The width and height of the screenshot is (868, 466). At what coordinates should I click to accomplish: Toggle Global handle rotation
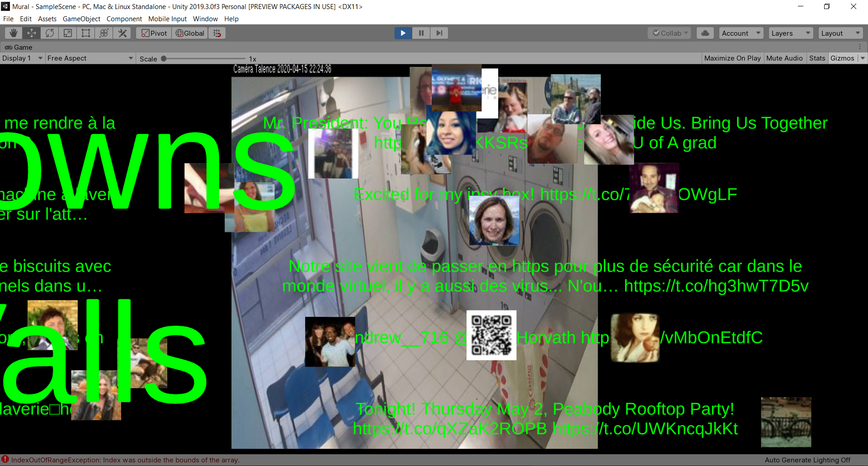click(190, 33)
